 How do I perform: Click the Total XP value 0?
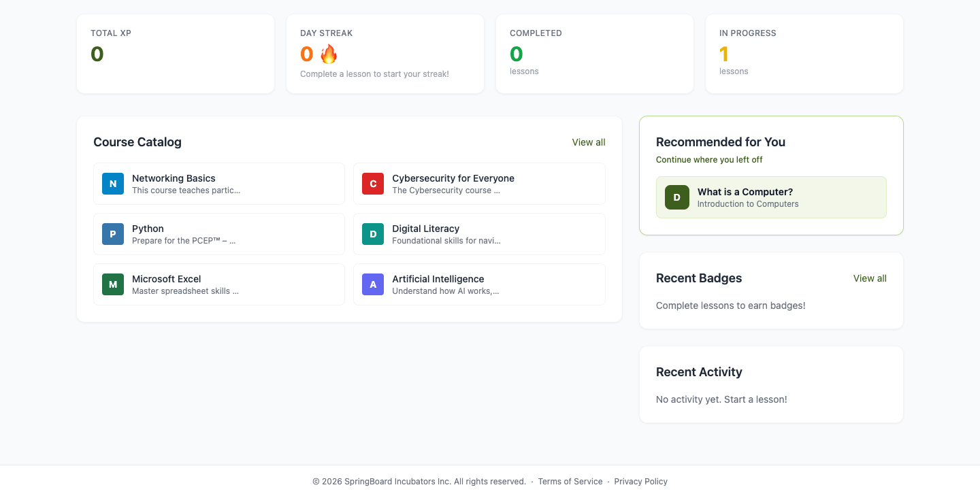click(97, 54)
